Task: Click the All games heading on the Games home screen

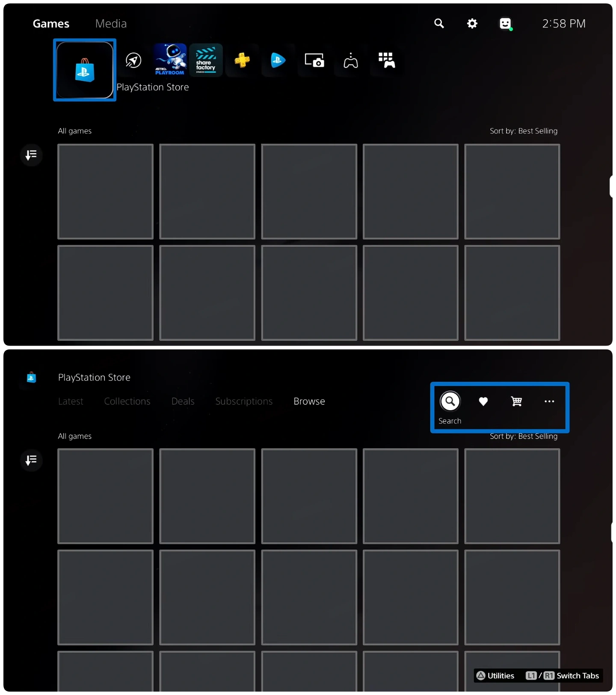Action: click(75, 131)
